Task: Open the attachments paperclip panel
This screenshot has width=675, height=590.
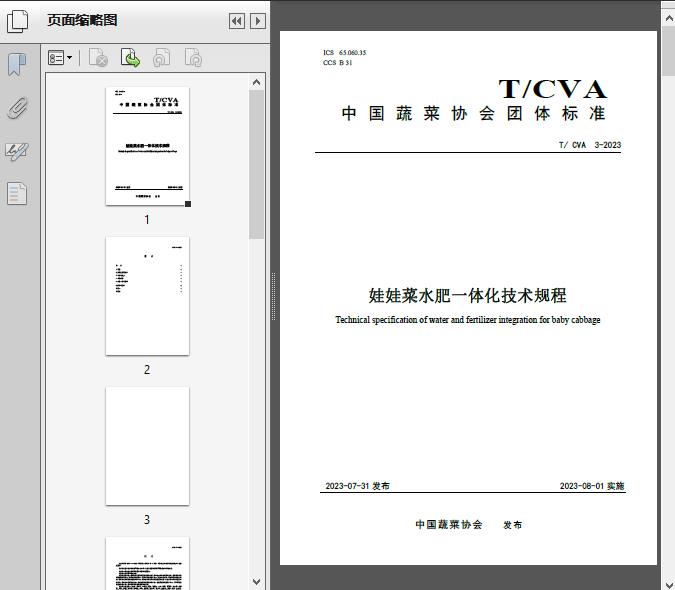Action: click(18, 108)
